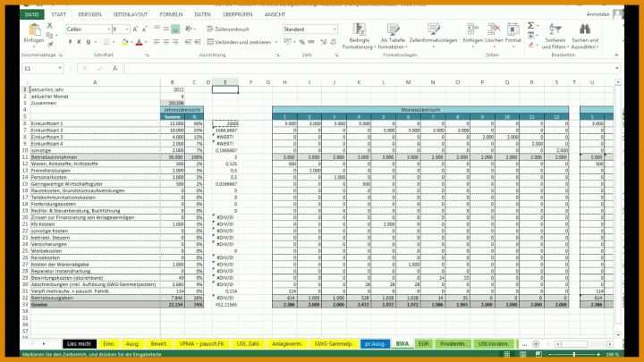Apply the yellow fill color bucket
The image size is (644, 362).
[125, 42]
